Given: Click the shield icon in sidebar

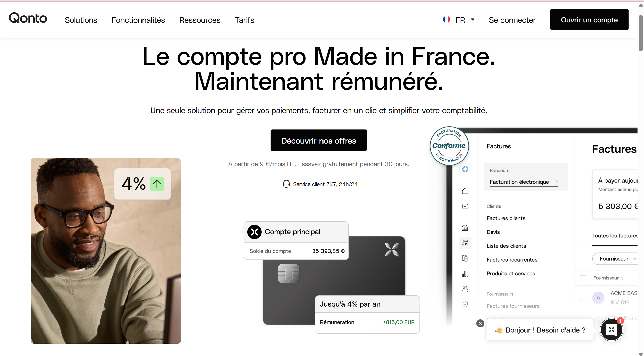Looking at the screenshot, I should pyautogui.click(x=465, y=304).
